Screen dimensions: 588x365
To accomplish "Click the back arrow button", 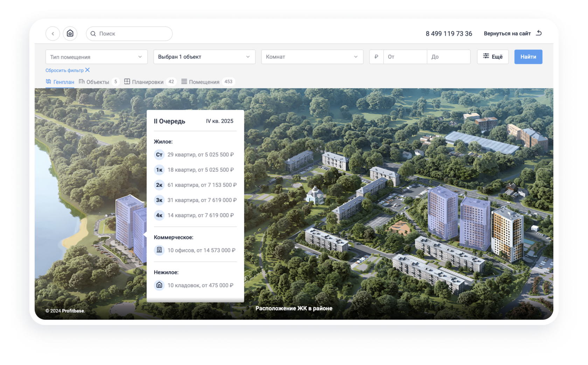I will coord(53,34).
